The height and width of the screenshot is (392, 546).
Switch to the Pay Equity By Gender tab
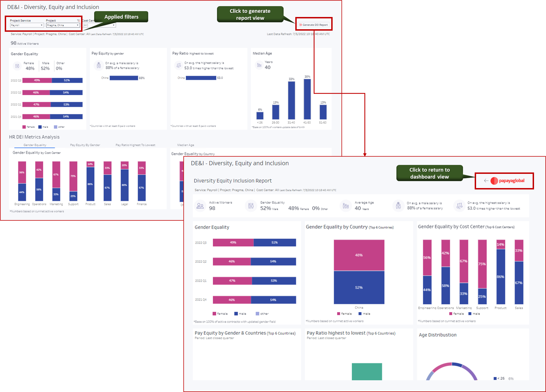85,145
